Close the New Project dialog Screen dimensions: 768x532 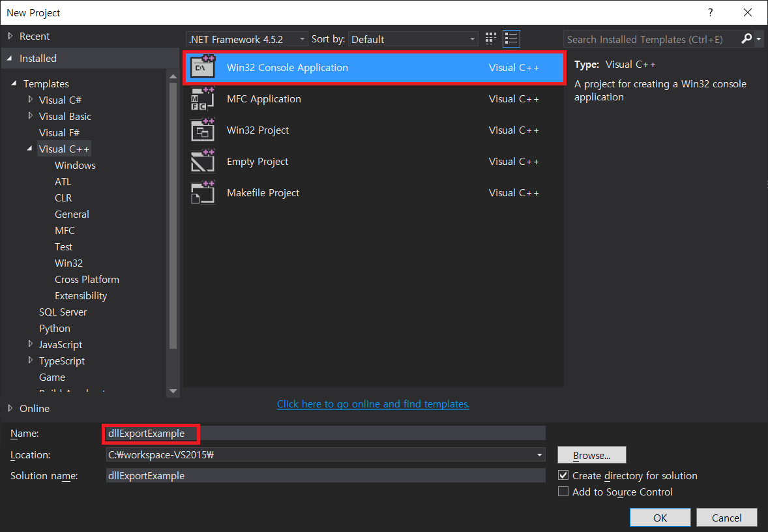click(x=747, y=13)
